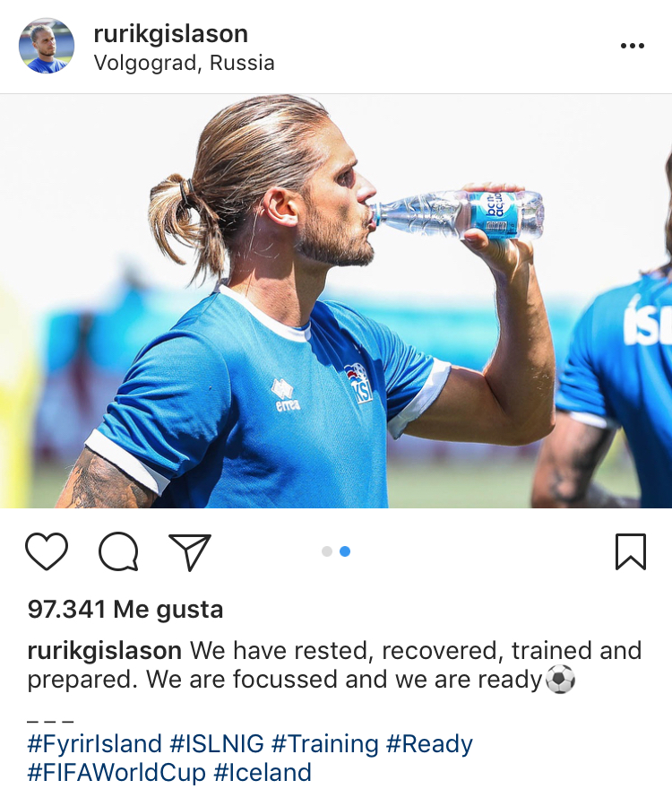Open Volgograd, Russia location link

(184, 64)
